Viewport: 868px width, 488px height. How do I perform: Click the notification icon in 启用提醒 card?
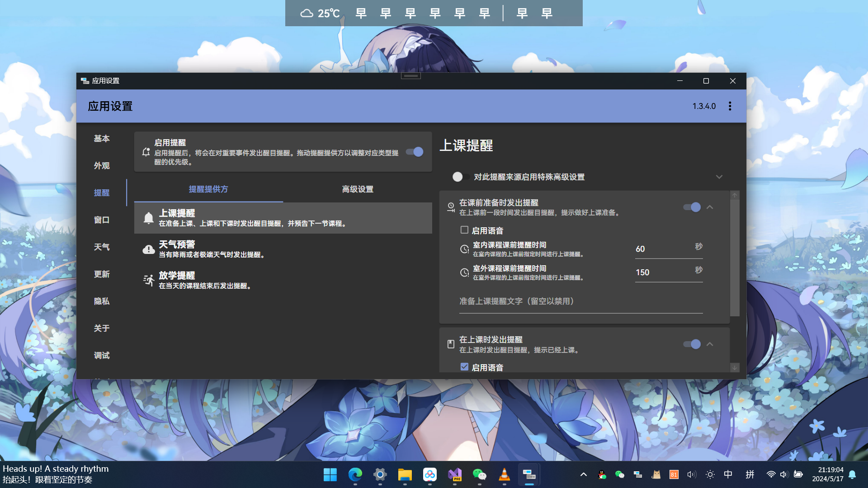(x=146, y=152)
